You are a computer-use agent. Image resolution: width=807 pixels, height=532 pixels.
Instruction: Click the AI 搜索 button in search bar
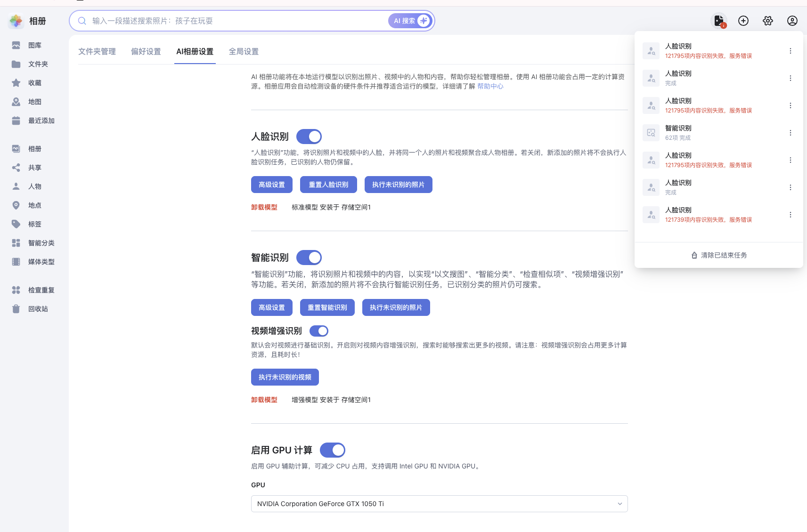tap(410, 21)
